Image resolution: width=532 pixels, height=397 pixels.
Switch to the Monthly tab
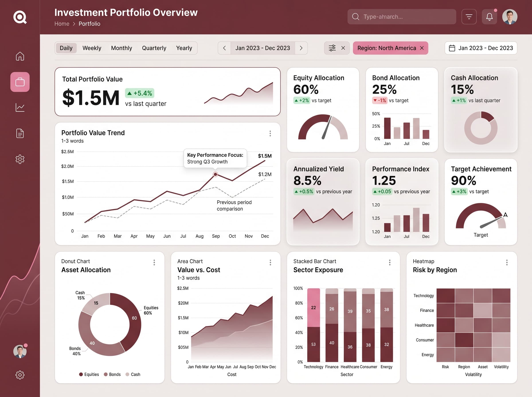[122, 48]
